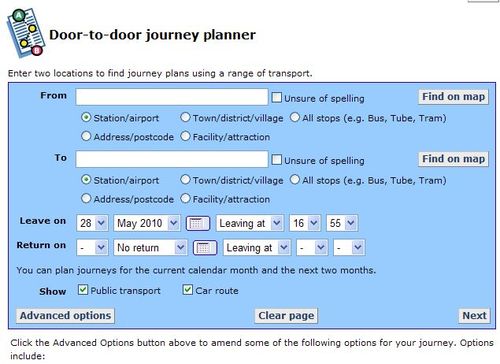The width and height of the screenshot is (500, 364).
Task: Tick the To Unsure of spelling checkbox
Action: click(x=276, y=160)
